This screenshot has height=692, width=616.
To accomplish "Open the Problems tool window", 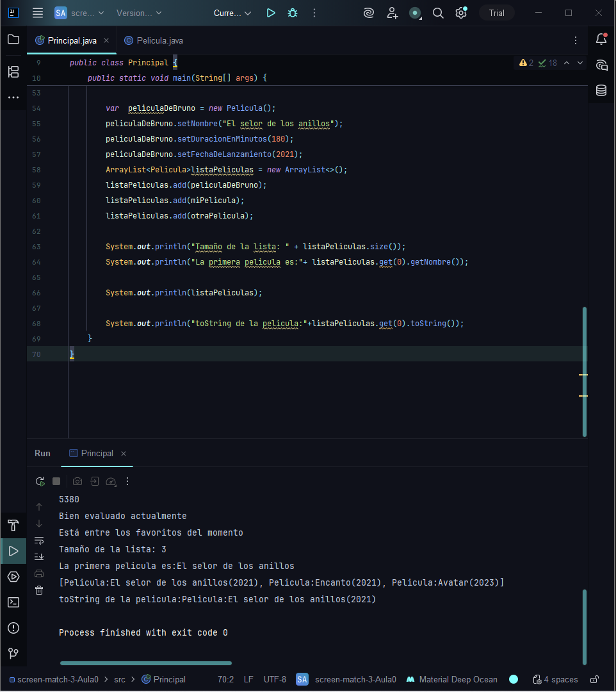I will pyautogui.click(x=13, y=627).
